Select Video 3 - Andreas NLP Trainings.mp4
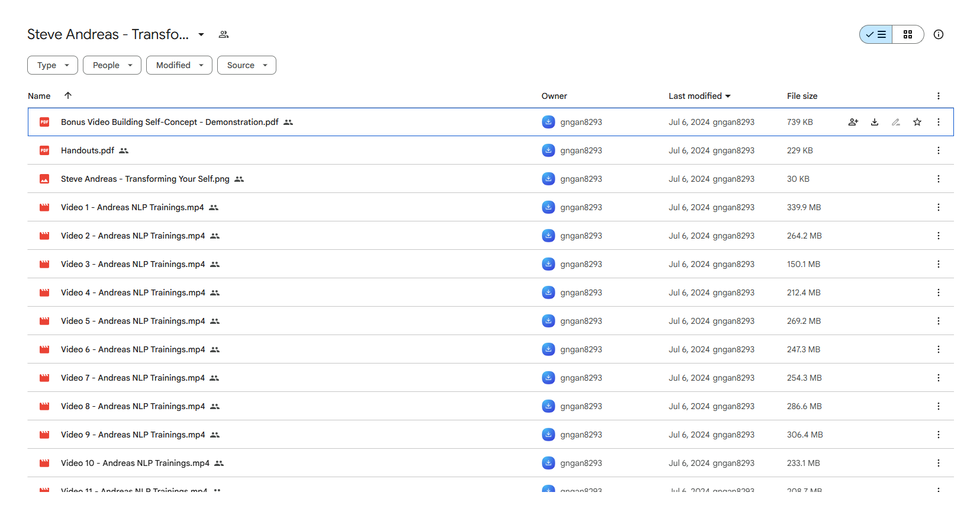This screenshot has width=980, height=521. point(133,264)
